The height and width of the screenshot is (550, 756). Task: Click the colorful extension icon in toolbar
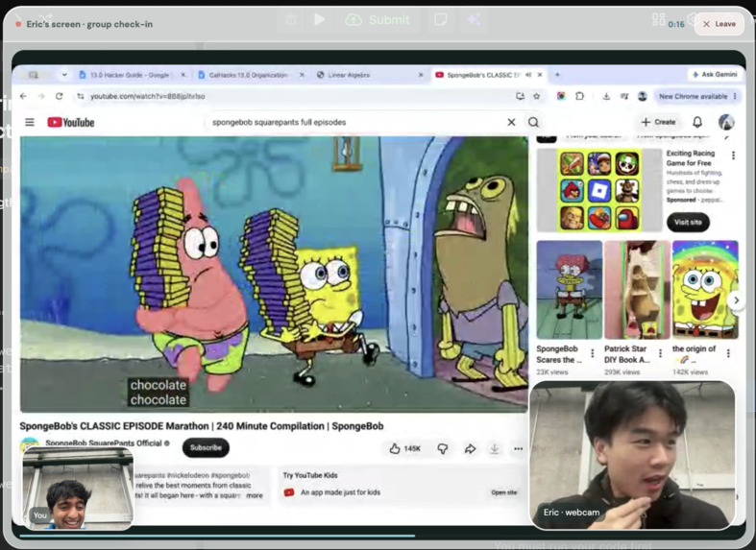click(561, 96)
